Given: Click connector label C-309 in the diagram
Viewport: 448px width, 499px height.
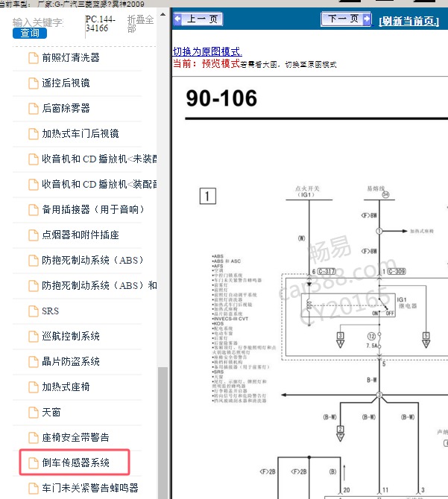Looking at the screenshot, I should pos(397,271).
